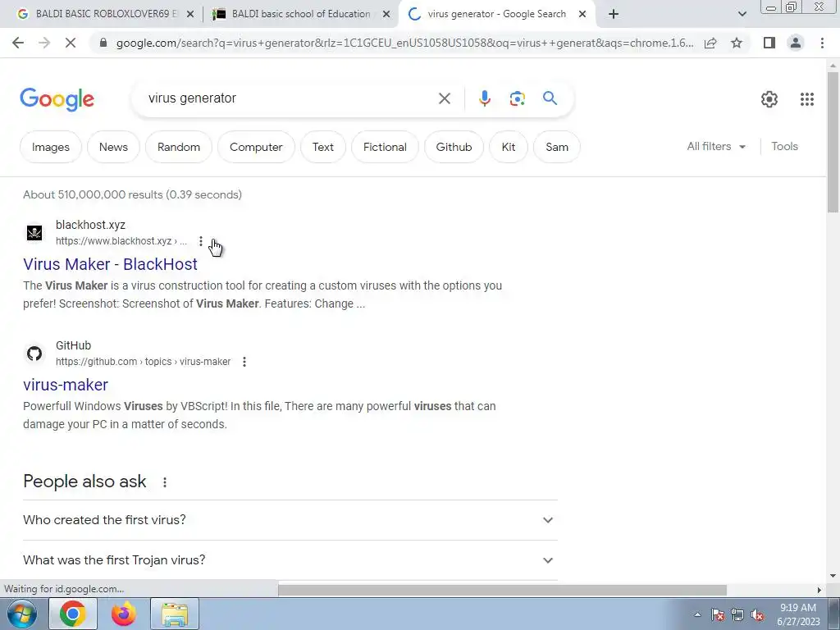The height and width of the screenshot is (630, 840).
Task: Go back to the previous page
Action: click(18, 43)
